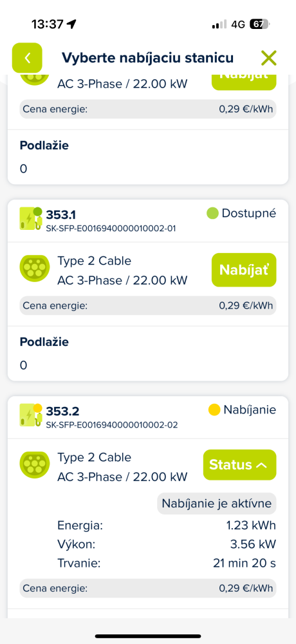Tap the location arrow in status bar

coord(71,24)
